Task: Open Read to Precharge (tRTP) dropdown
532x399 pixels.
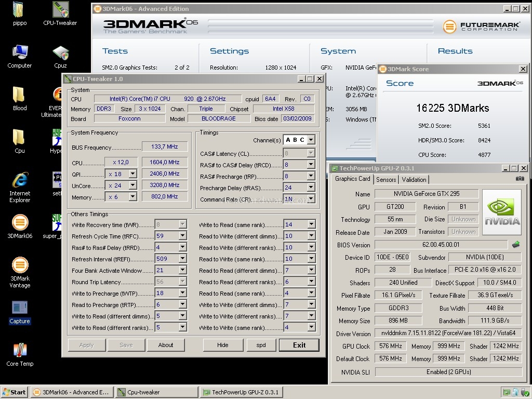Action: [x=182, y=304]
